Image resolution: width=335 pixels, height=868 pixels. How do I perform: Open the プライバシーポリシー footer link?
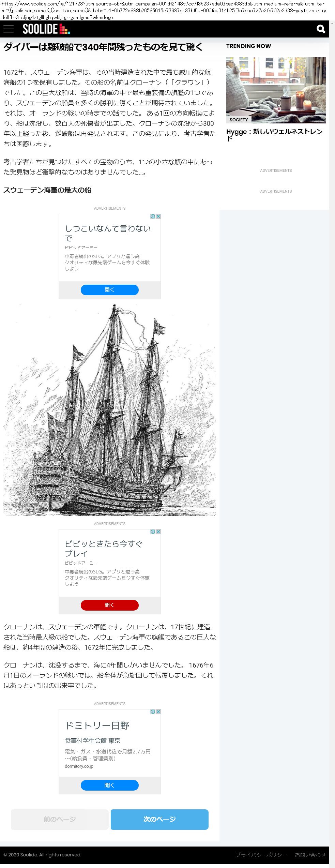pyautogui.click(x=261, y=855)
